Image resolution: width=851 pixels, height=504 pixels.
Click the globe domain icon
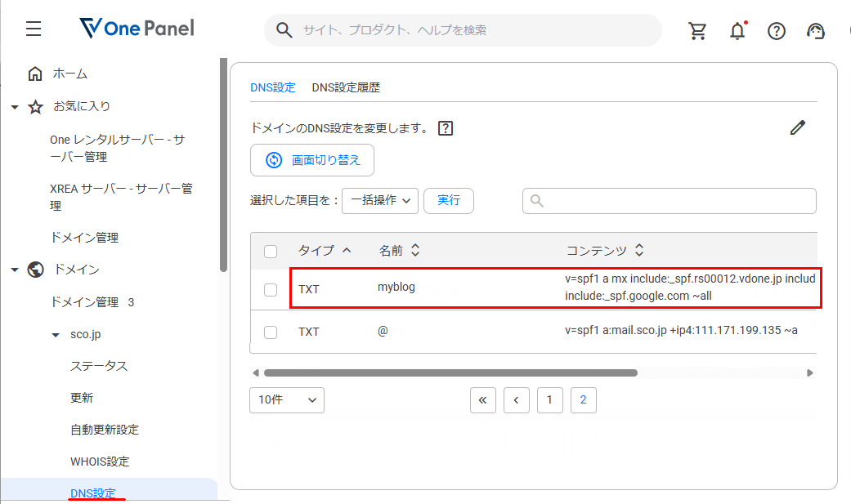tap(36, 269)
